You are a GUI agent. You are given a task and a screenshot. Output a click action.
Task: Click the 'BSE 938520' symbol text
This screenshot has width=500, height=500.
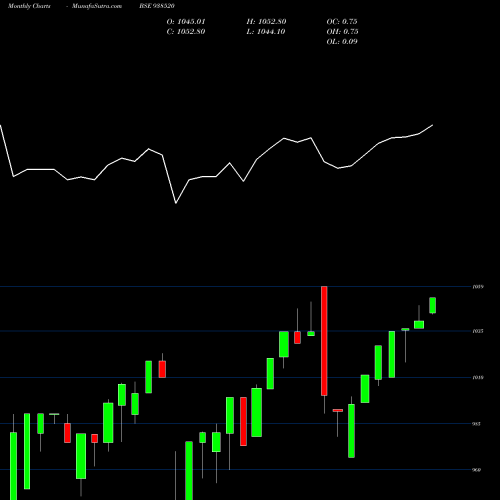[x=157, y=6]
